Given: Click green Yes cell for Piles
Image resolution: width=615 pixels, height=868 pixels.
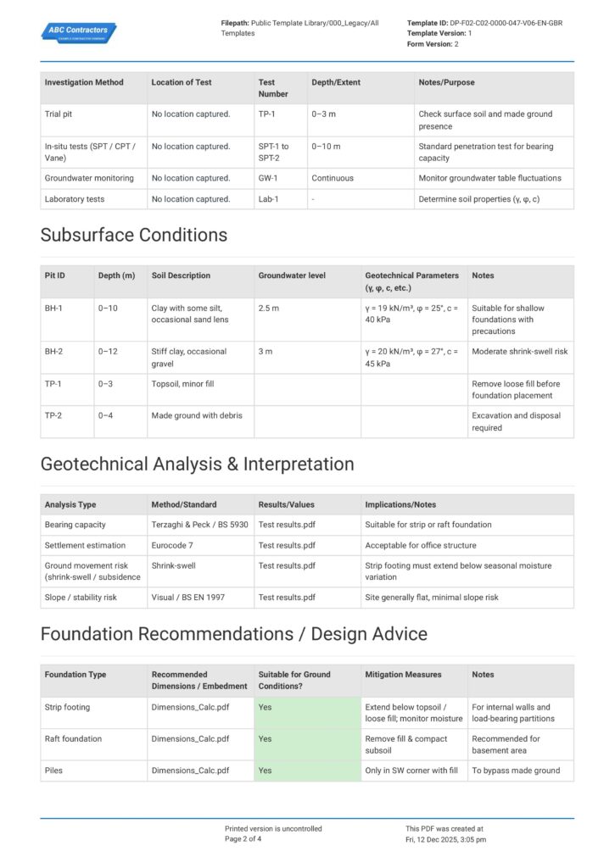Looking at the screenshot, I should pyautogui.click(x=306, y=771).
